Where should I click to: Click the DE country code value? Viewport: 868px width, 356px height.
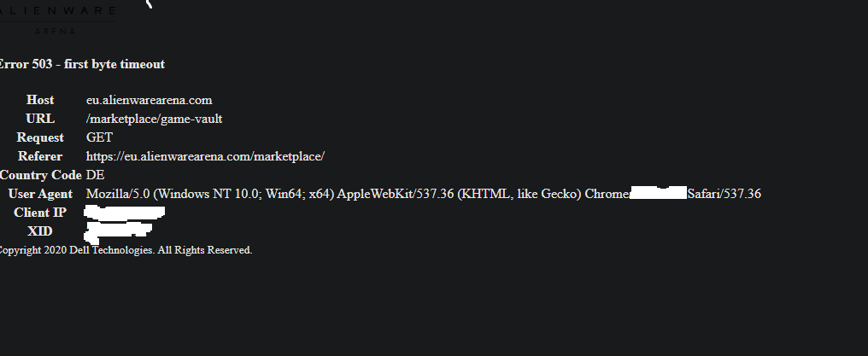pos(95,175)
